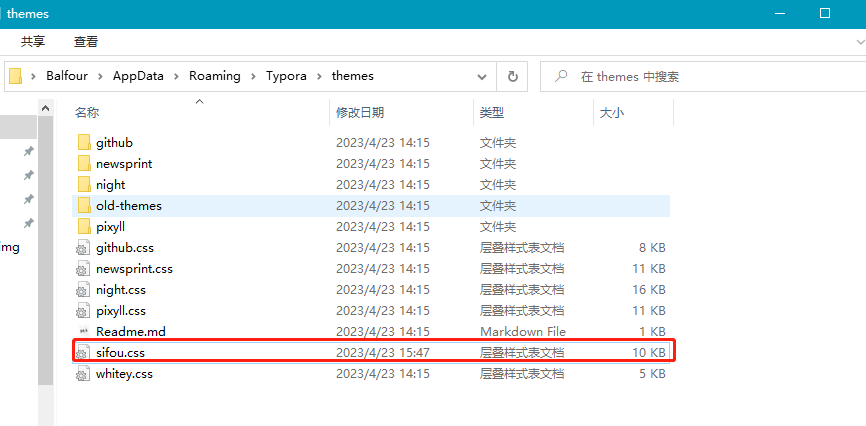Select file name sifou.css

(120, 353)
